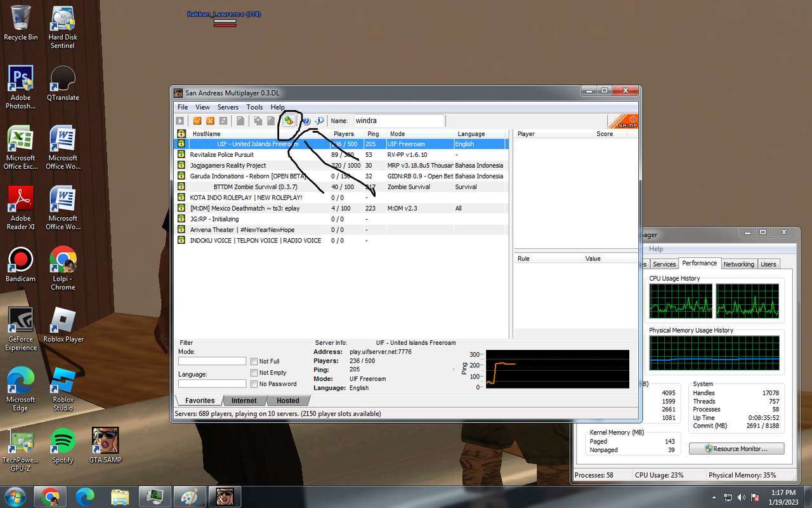Viewport: 812px width, 508px height.
Task: Enable the Not Empty filter checkbox
Action: [x=254, y=373]
